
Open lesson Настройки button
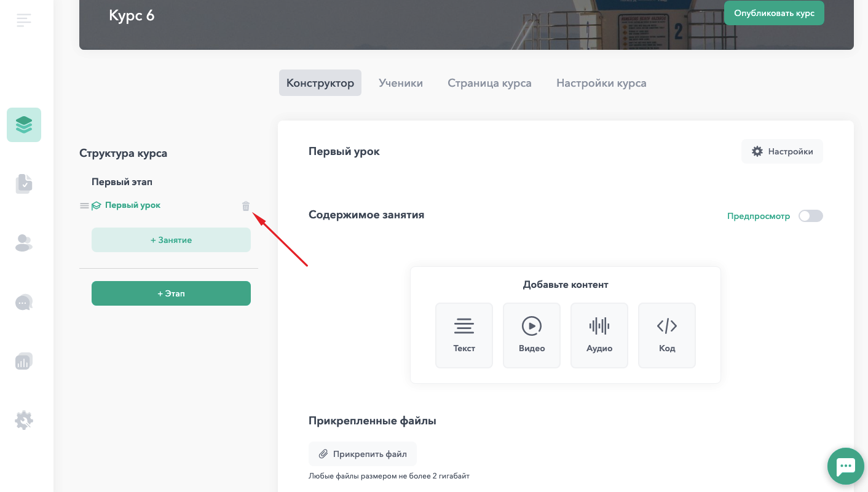(x=782, y=151)
